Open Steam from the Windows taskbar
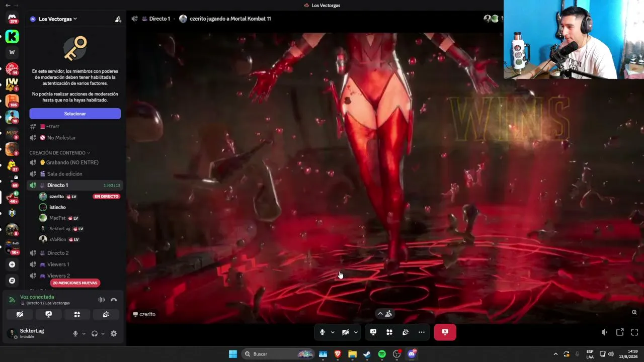 (367, 354)
